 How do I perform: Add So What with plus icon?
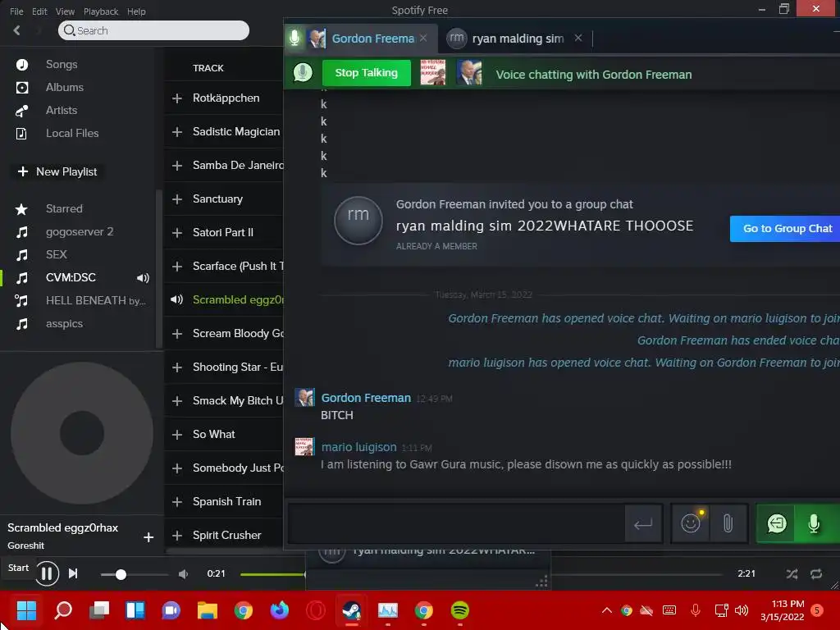[177, 435]
